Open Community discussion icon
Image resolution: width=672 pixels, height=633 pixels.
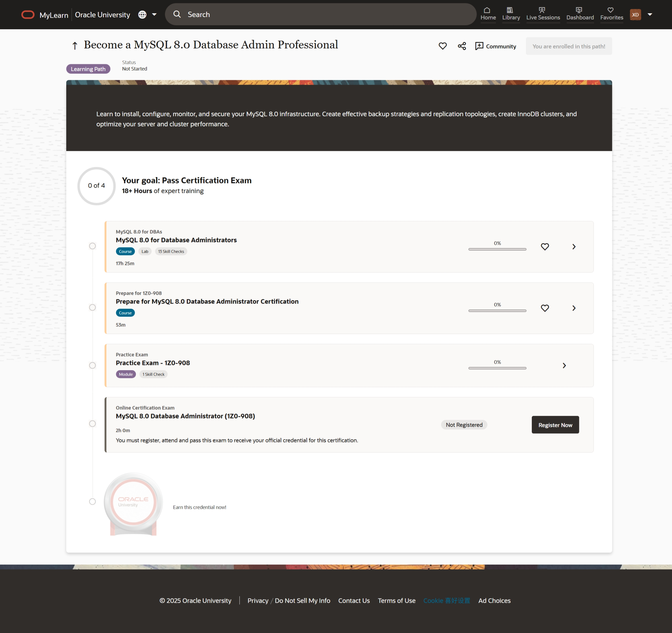coord(479,46)
